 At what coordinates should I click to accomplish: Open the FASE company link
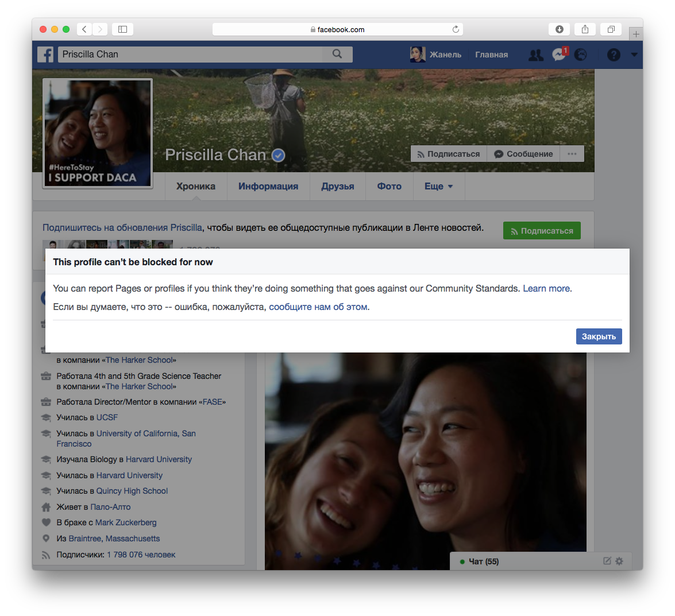coord(213,402)
